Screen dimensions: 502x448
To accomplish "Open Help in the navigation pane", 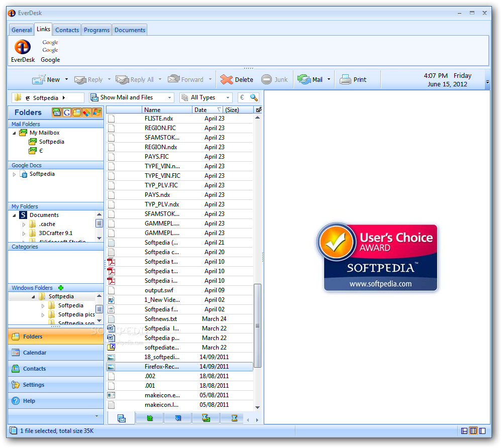I will (x=56, y=401).
